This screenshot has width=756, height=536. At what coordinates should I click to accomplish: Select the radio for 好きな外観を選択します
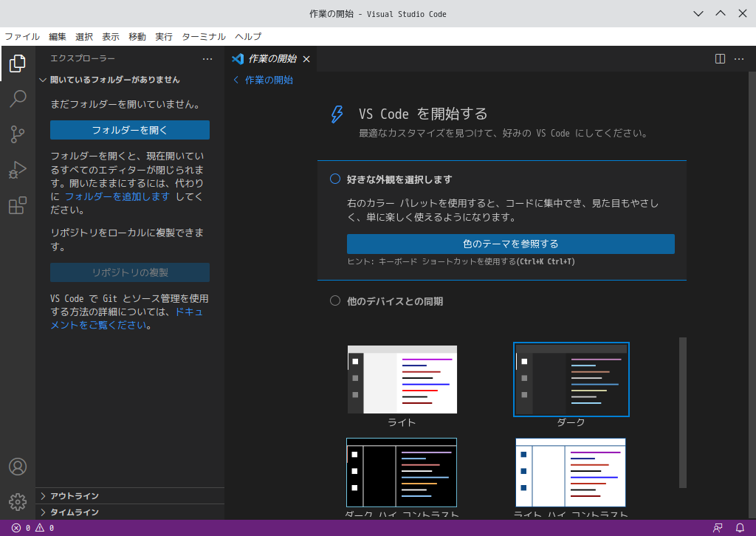tap(334, 179)
